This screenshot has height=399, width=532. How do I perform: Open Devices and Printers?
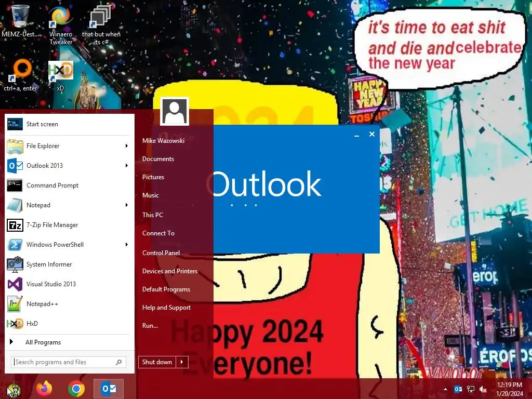tap(170, 271)
